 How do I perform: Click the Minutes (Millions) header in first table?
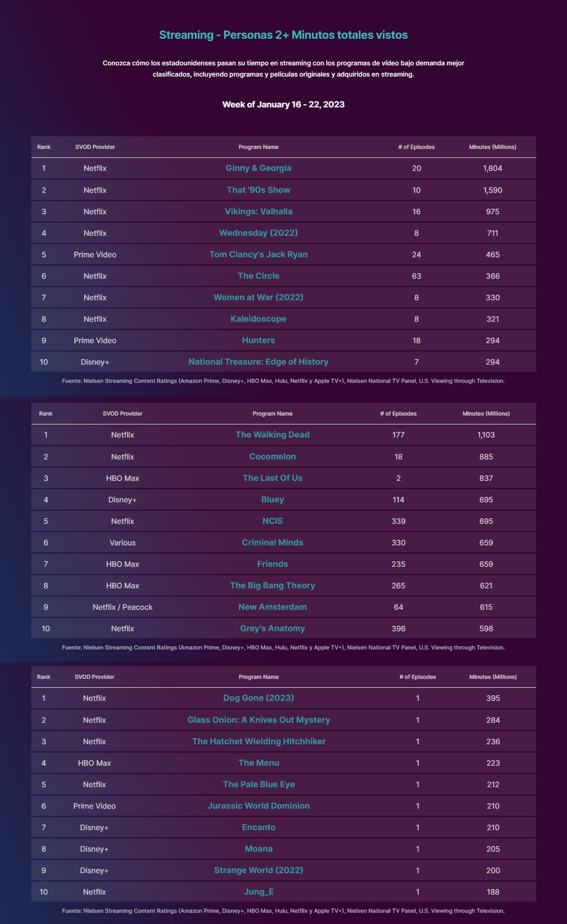pyautogui.click(x=492, y=147)
